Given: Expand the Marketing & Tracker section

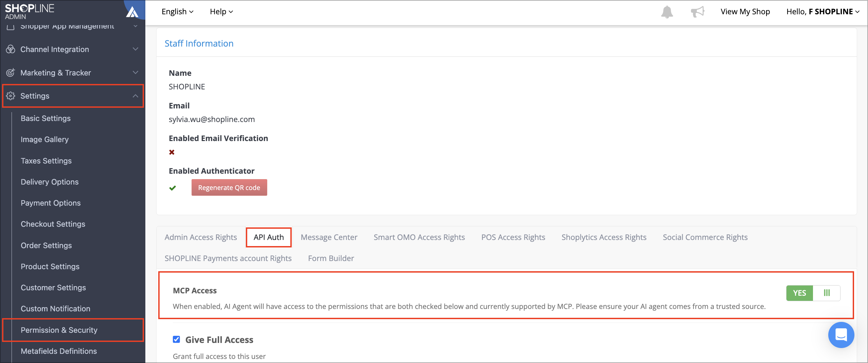Looking at the screenshot, I should pyautogui.click(x=135, y=72).
